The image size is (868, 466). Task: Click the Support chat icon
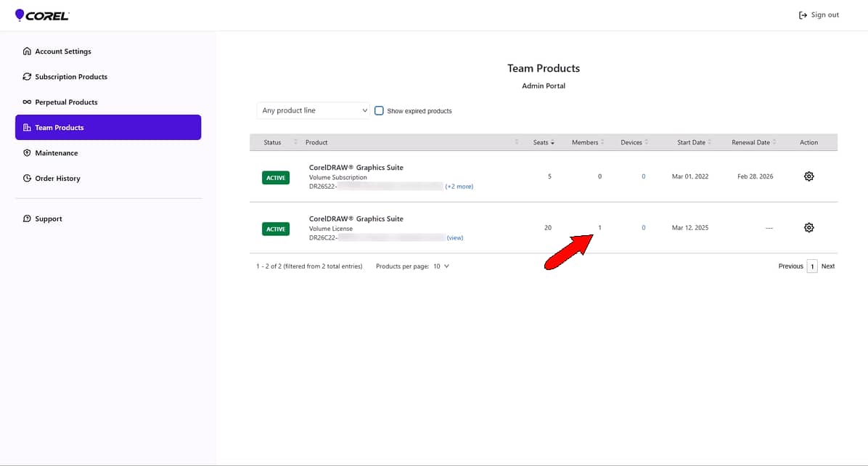point(27,218)
